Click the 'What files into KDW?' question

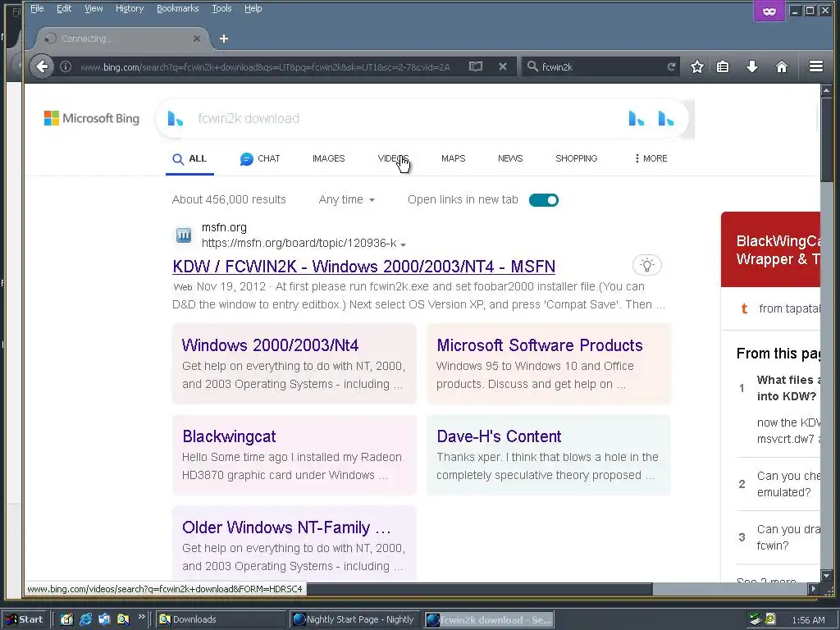(x=788, y=388)
